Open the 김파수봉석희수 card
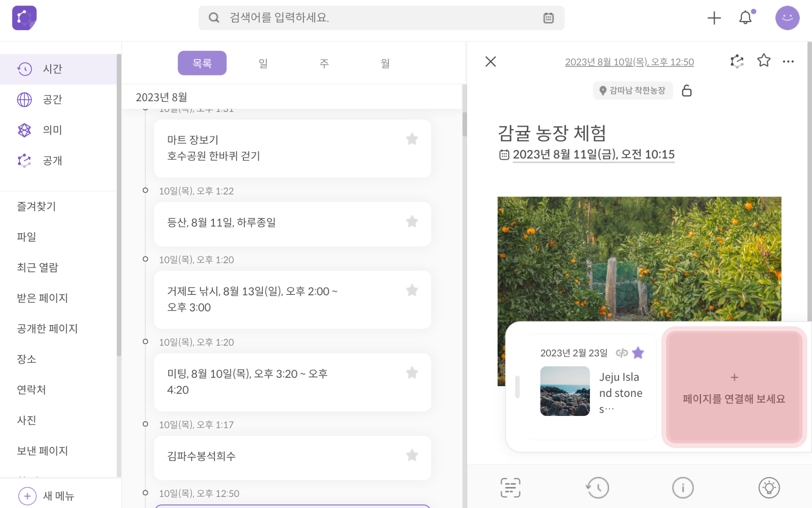The height and width of the screenshot is (508, 812). click(293, 458)
